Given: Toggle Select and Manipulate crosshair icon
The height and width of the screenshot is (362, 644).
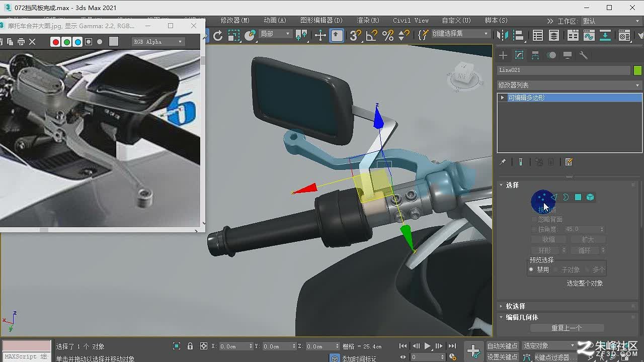Looking at the screenshot, I should (x=320, y=35).
